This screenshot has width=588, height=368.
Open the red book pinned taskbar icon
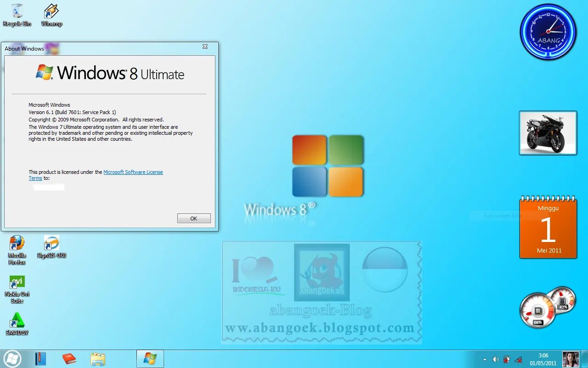[69, 359]
